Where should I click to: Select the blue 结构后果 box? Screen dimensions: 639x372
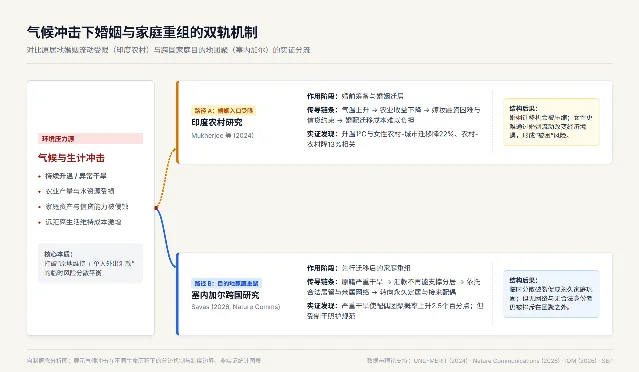tap(551, 294)
